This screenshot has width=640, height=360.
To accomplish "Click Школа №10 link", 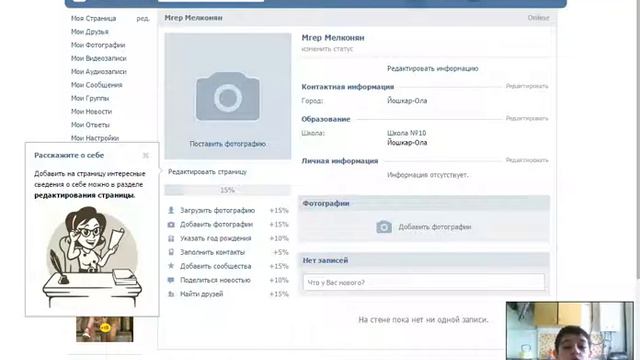I will [x=407, y=133].
